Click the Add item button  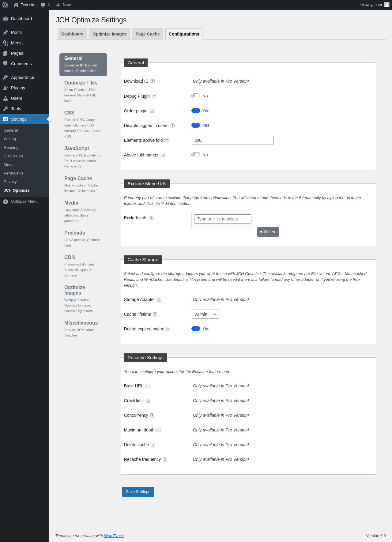[x=268, y=232]
